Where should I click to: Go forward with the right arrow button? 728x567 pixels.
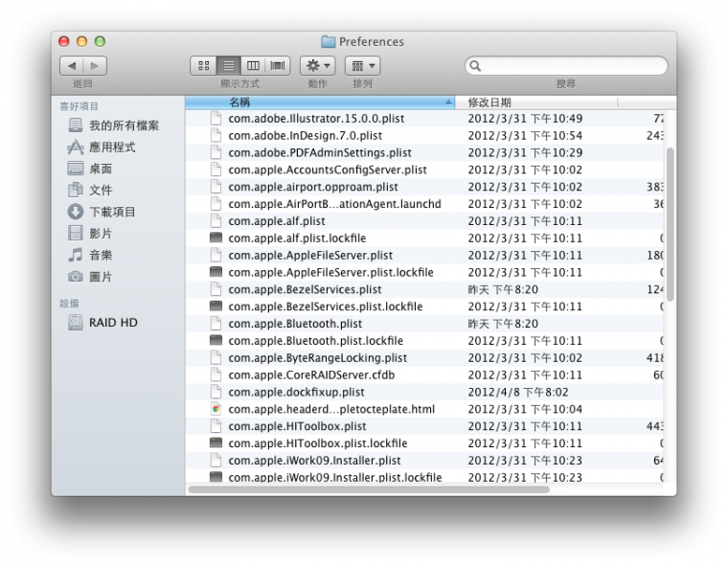(x=95, y=66)
